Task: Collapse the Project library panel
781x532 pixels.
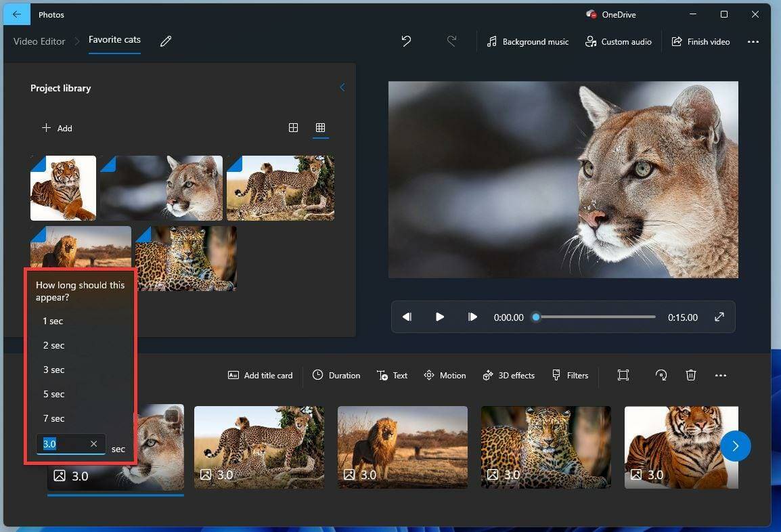Action: click(x=342, y=88)
